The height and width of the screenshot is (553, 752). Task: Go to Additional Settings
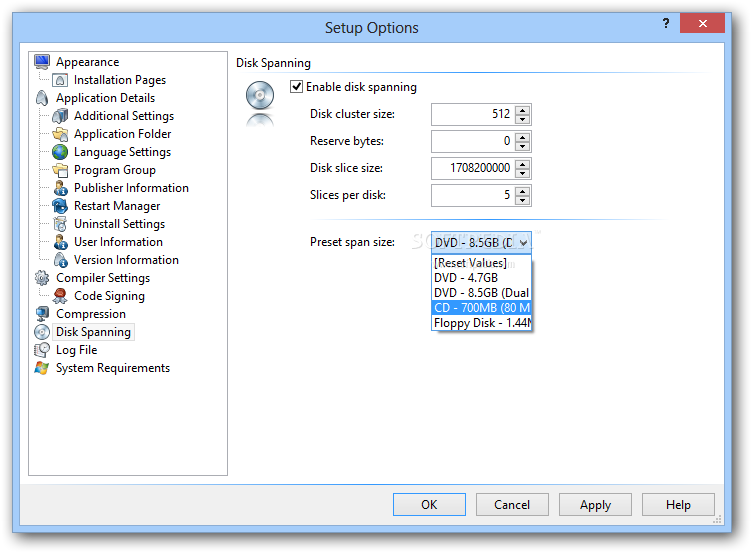point(124,116)
